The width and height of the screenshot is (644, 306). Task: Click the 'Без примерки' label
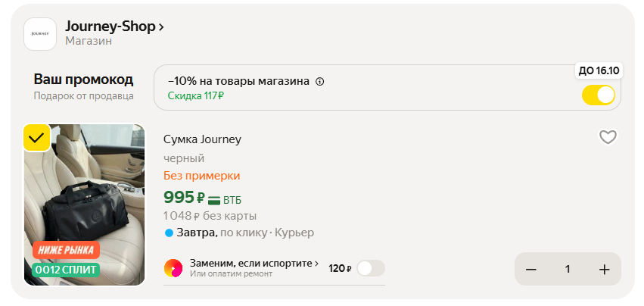[x=201, y=176]
